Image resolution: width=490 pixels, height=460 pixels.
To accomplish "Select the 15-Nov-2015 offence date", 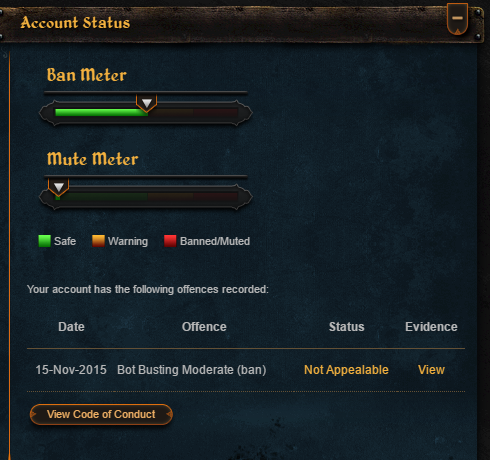I will tap(71, 370).
